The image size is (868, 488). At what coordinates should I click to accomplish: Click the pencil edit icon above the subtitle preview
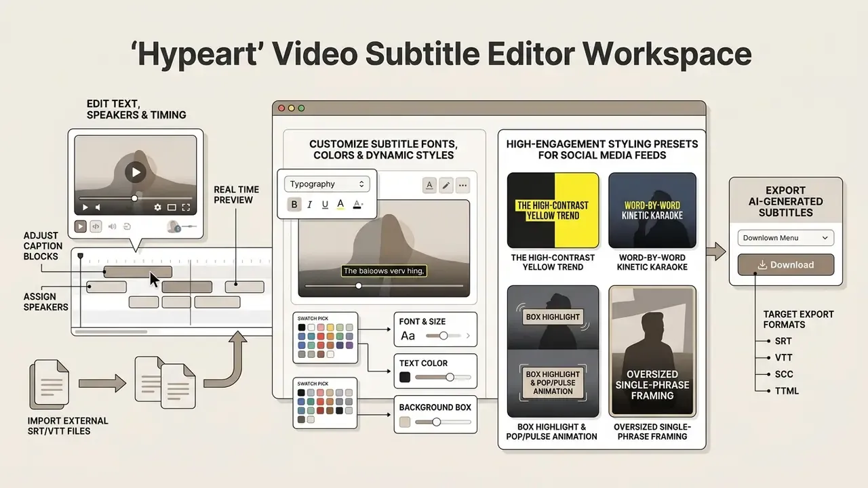click(x=446, y=184)
